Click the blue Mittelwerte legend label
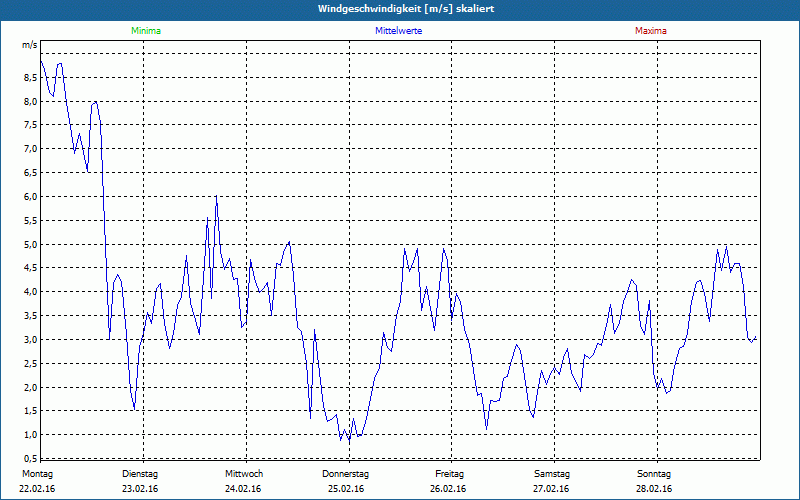800x500 pixels. (x=398, y=31)
